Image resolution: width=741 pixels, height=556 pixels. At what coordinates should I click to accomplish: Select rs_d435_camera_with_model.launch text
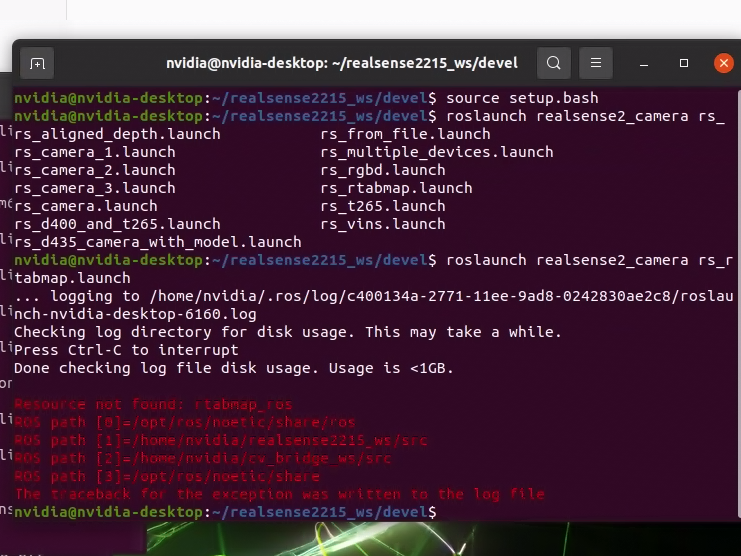coord(158,242)
